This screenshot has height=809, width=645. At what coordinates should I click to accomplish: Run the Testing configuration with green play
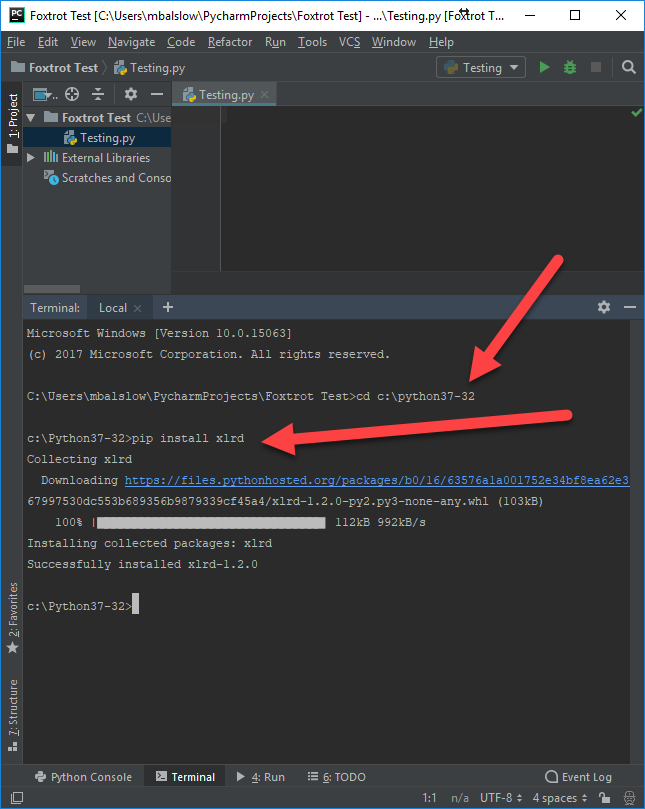pyautogui.click(x=544, y=68)
